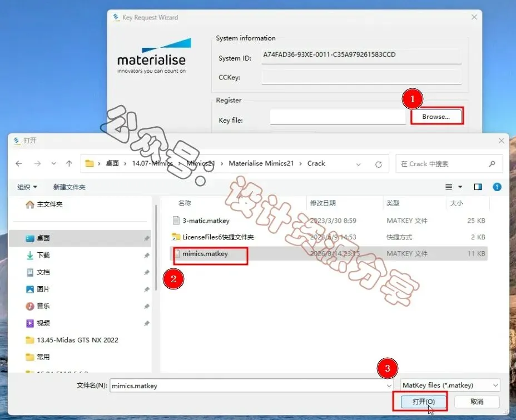
Task: Click the CCKey field in wizard
Action: [x=361, y=77]
